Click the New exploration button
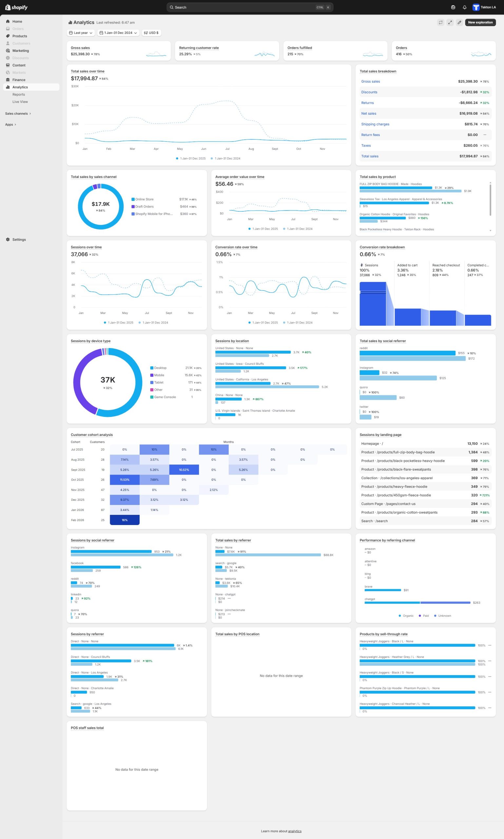The width and height of the screenshot is (504, 839). [480, 22]
